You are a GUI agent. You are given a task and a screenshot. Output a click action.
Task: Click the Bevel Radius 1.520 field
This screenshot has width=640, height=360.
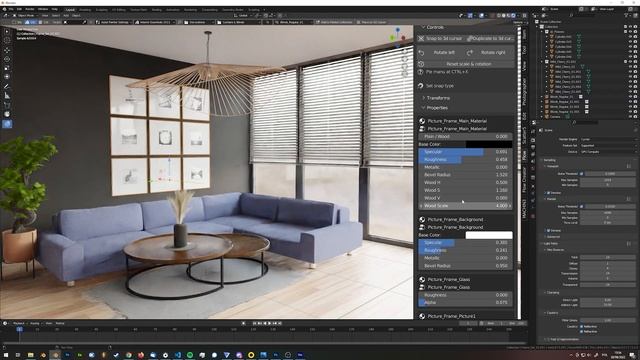[465, 175]
